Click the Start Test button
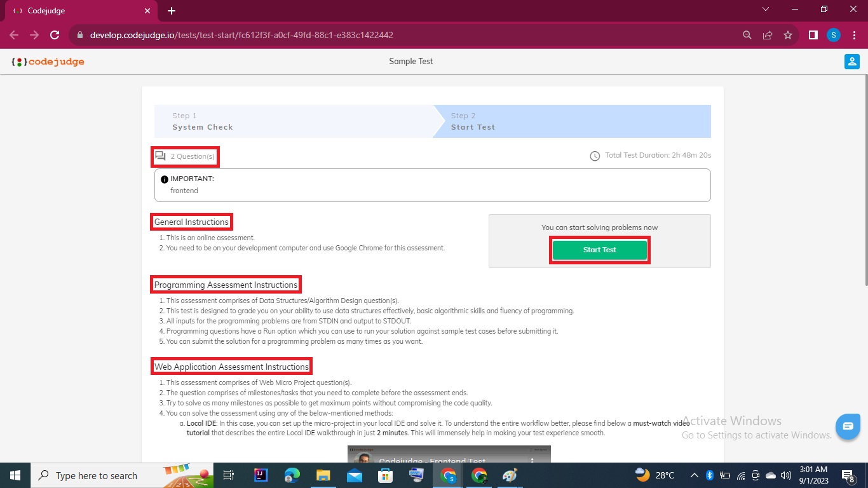Screen dimensions: 868x488 click(599, 250)
